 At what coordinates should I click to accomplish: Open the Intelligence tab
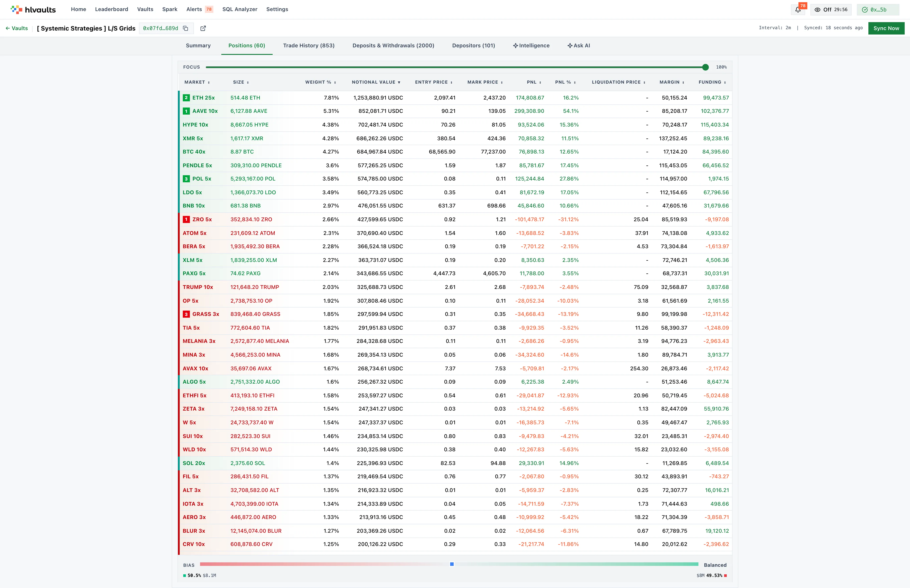click(531, 46)
